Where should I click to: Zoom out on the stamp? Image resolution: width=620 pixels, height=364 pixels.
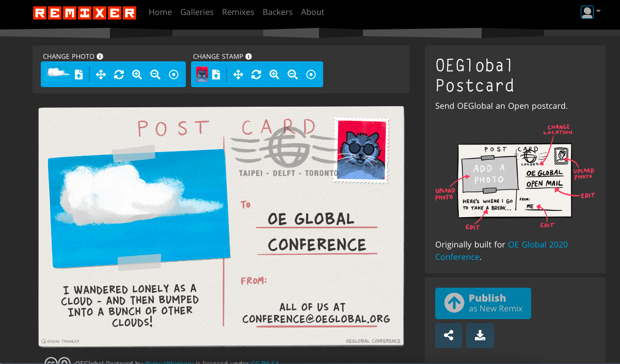(x=292, y=75)
